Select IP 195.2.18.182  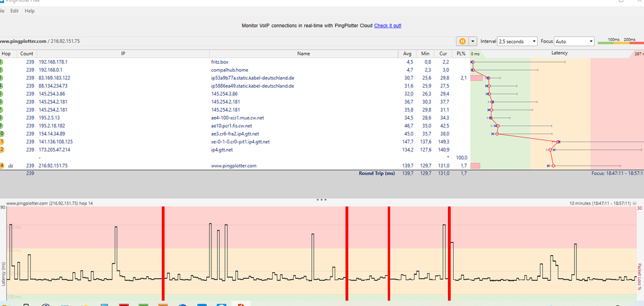pyautogui.click(x=52, y=126)
